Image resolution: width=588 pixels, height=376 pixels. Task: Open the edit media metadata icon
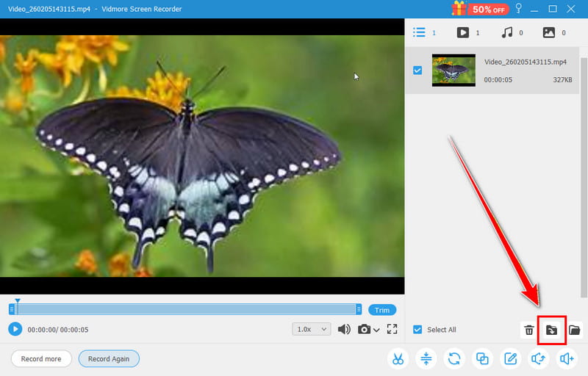click(x=510, y=358)
